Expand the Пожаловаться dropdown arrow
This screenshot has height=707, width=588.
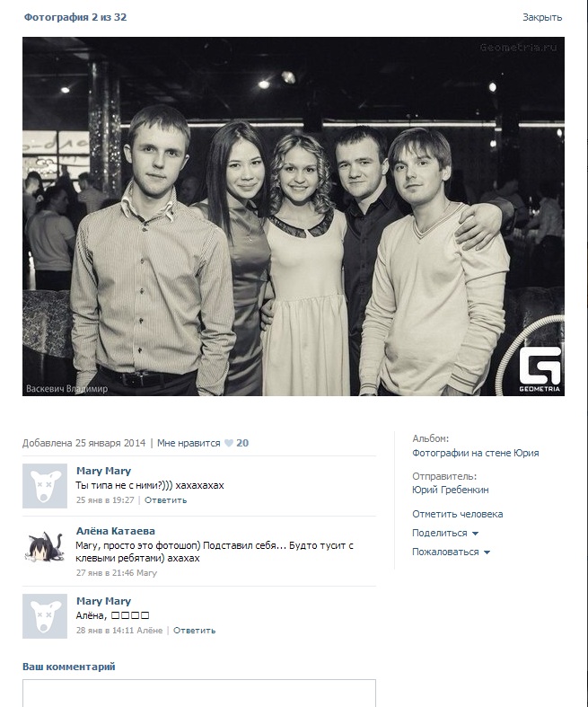point(487,552)
